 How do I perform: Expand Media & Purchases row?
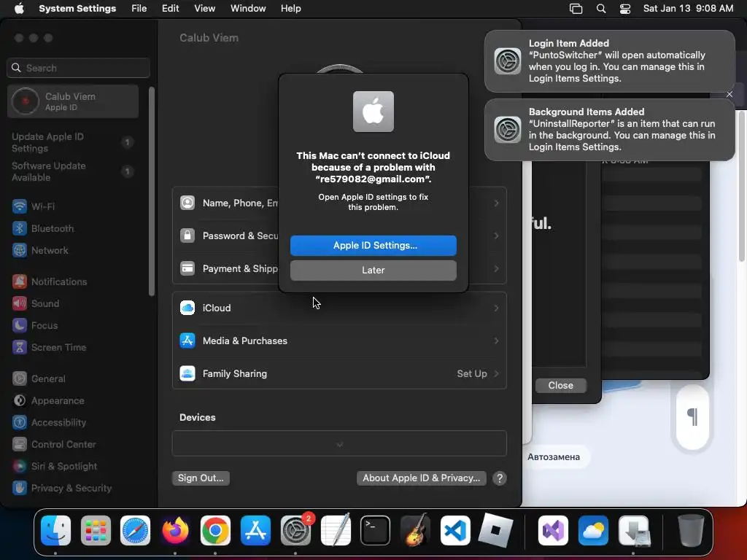click(339, 341)
